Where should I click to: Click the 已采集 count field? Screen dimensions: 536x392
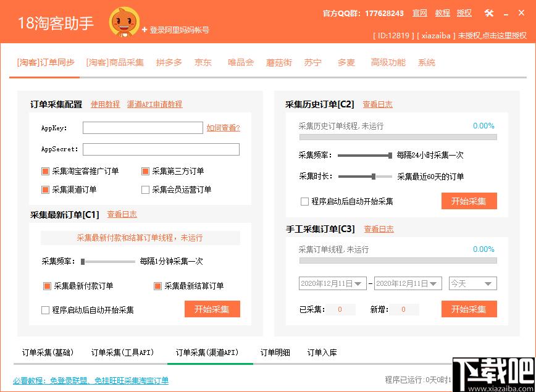pos(340,310)
